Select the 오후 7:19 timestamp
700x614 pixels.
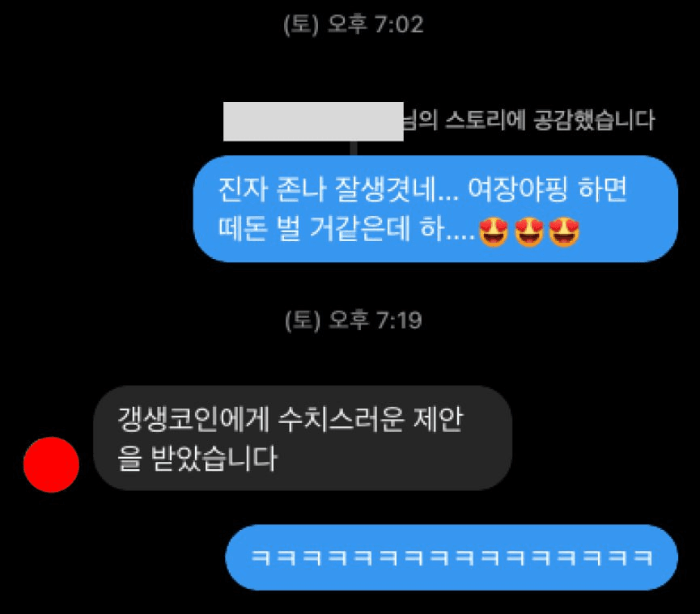click(x=353, y=320)
